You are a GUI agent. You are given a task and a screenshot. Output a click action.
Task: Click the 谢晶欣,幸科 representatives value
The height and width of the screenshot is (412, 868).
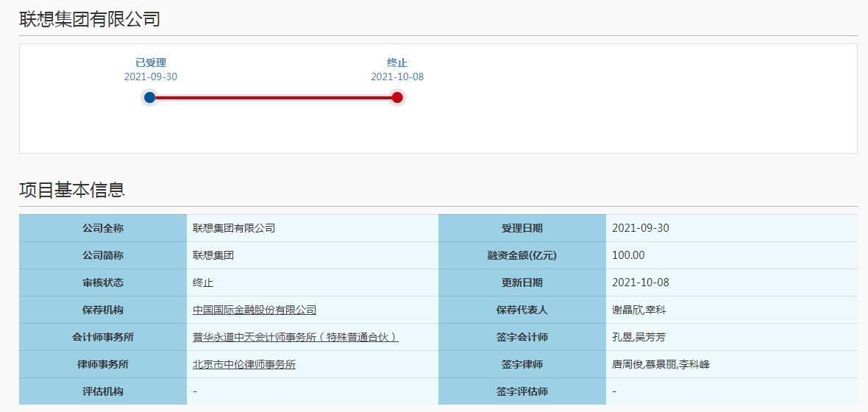point(638,310)
